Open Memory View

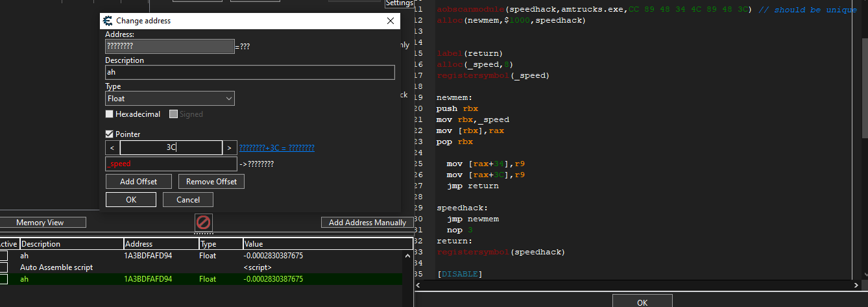[40, 223]
